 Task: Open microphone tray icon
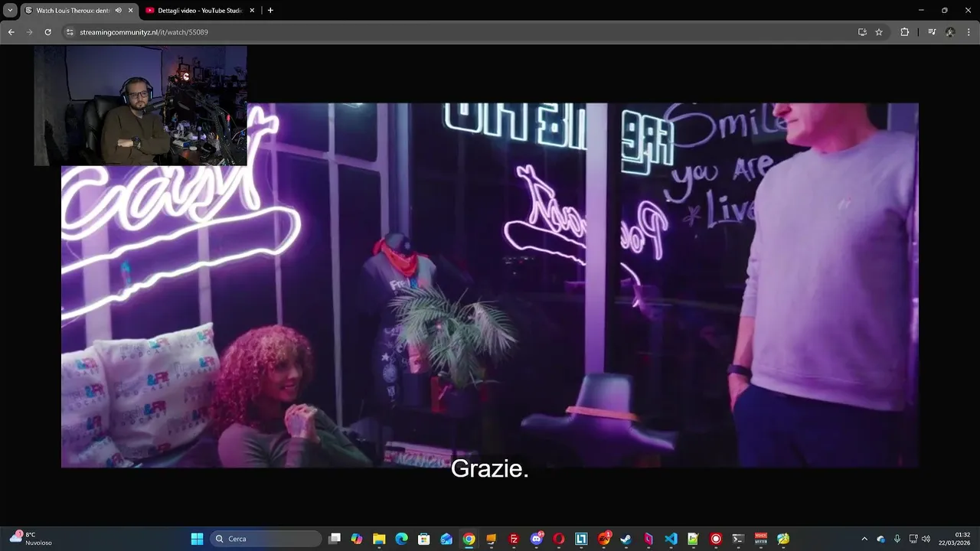click(897, 539)
